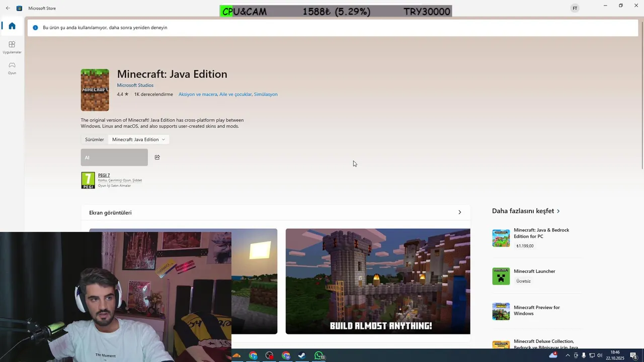Click the Al (Get) button
This screenshot has height=362, width=644.
(114, 157)
